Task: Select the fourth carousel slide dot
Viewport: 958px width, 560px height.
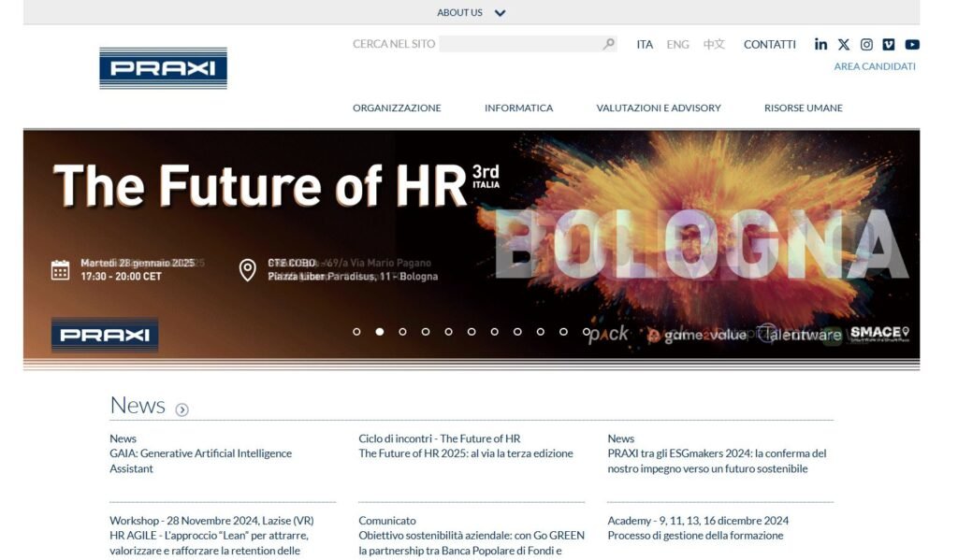Action: tap(426, 332)
